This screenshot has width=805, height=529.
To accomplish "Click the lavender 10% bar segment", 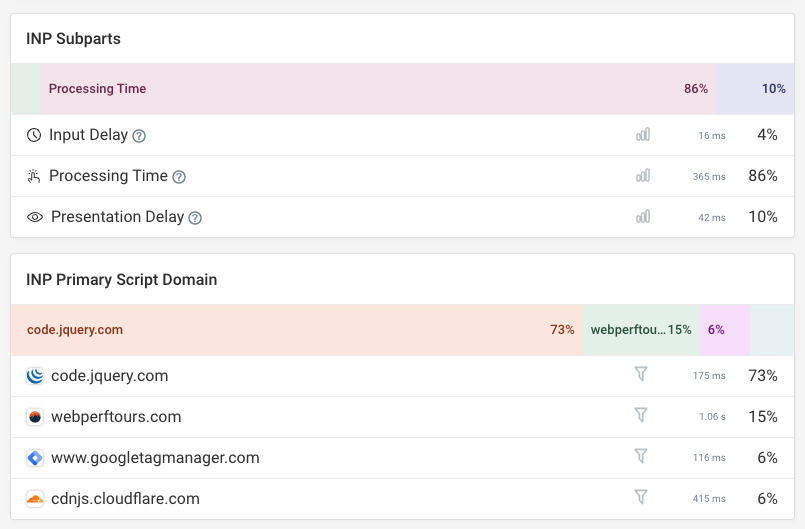I will point(755,89).
